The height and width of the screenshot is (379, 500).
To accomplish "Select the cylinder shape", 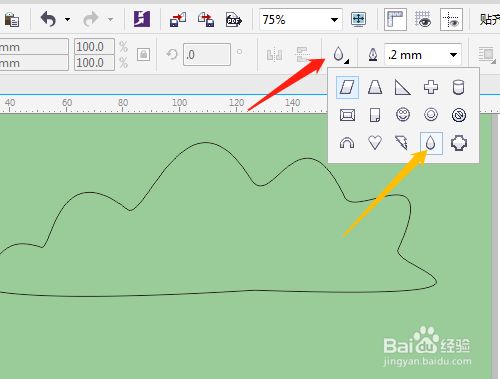I will [458, 87].
